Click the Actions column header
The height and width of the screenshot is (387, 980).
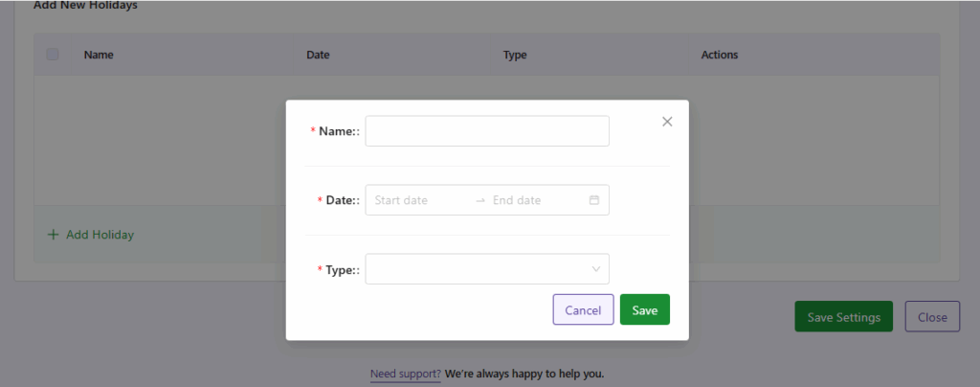point(720,55)
